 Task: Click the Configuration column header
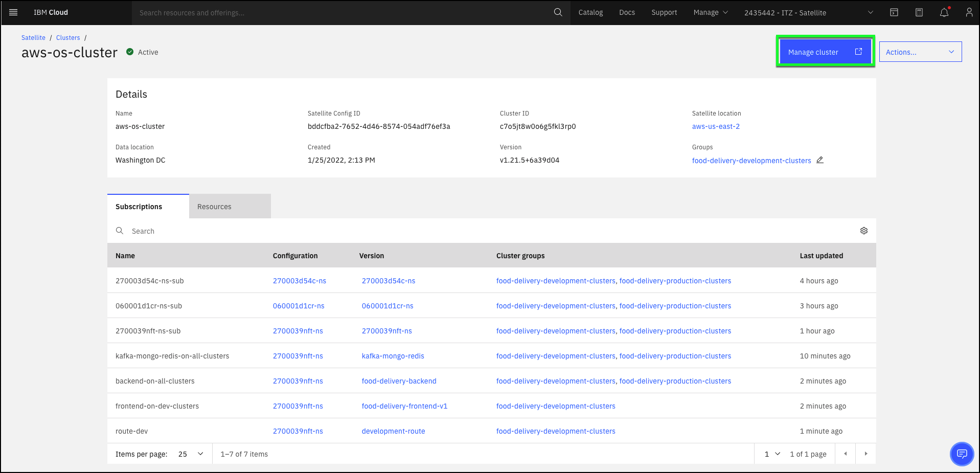click(295, 256)
